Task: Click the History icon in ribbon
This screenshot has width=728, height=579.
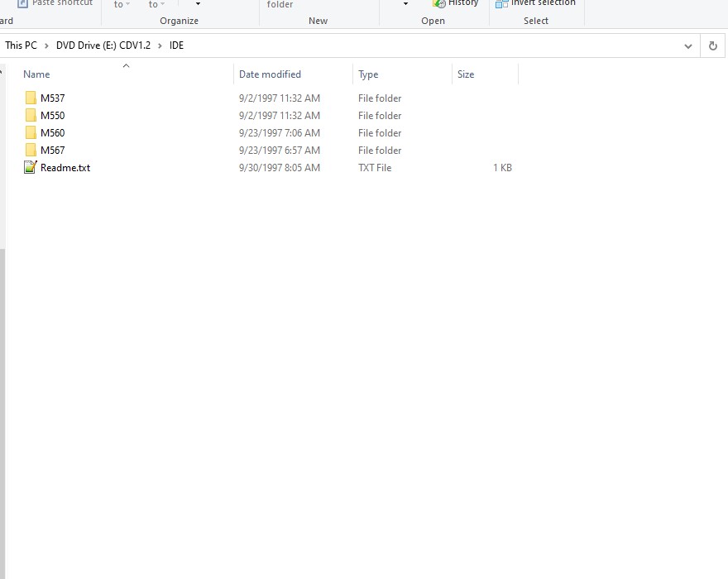Action: 439,3
